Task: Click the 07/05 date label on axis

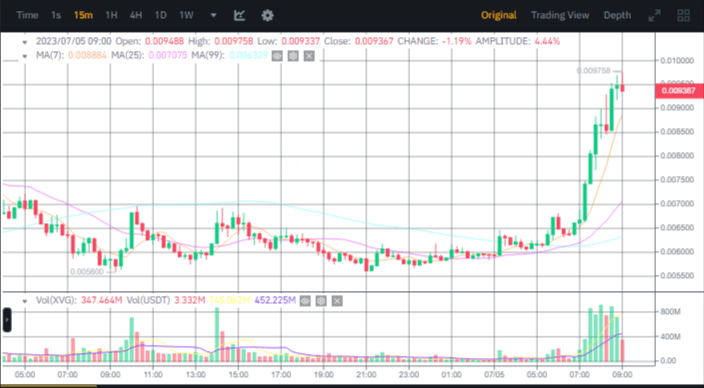Action: point(494,374)
